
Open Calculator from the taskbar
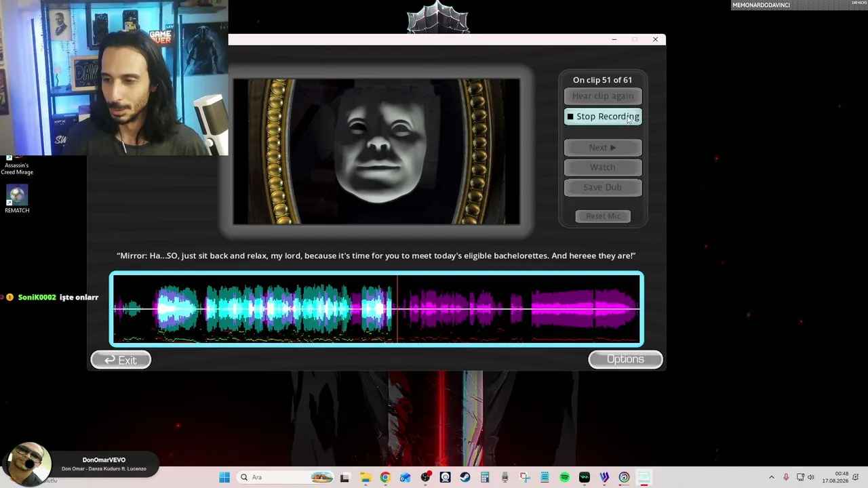[x=485, y=477]
